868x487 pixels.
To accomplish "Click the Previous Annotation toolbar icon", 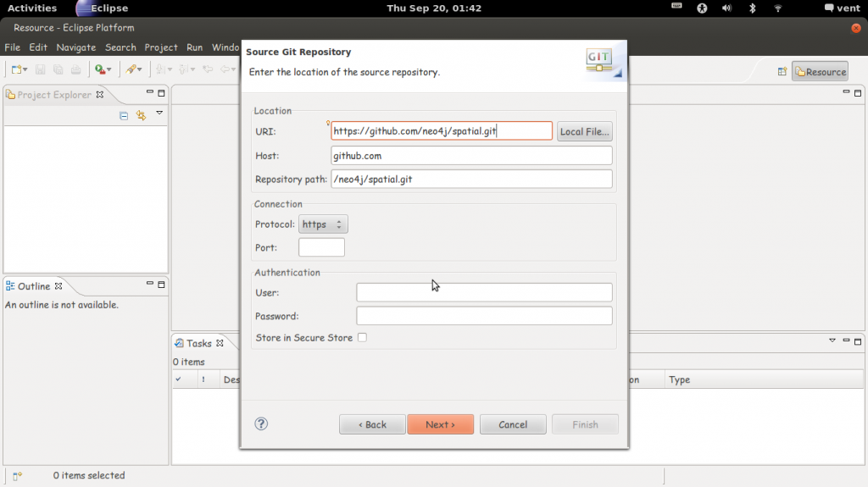I will pos(183,69).
